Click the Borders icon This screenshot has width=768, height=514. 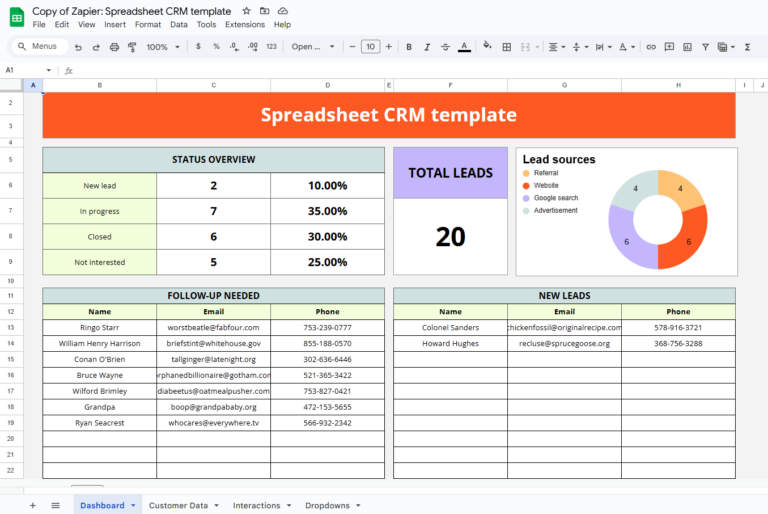[x=507, y=47]
